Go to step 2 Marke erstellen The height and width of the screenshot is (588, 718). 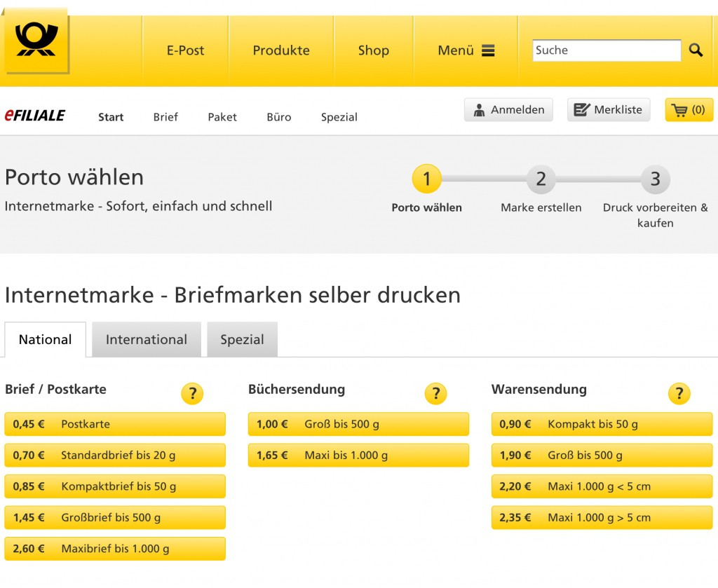coord(541,180)
